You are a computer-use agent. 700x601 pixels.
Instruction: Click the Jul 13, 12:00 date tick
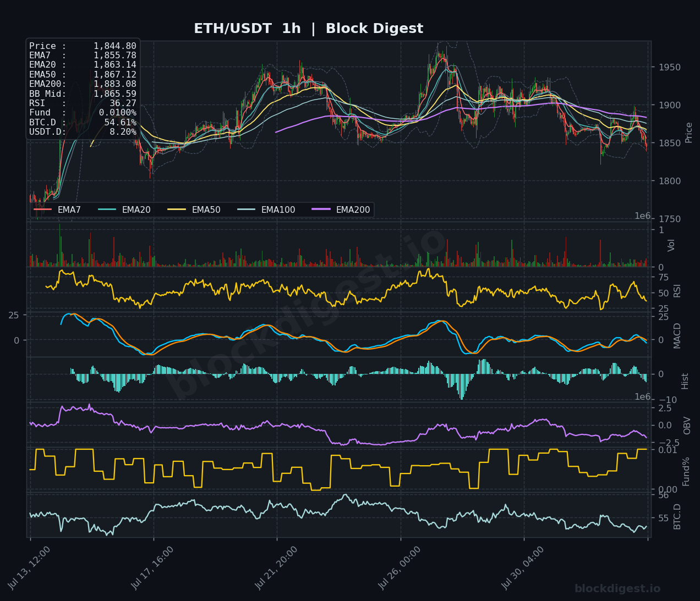[30, 567]
